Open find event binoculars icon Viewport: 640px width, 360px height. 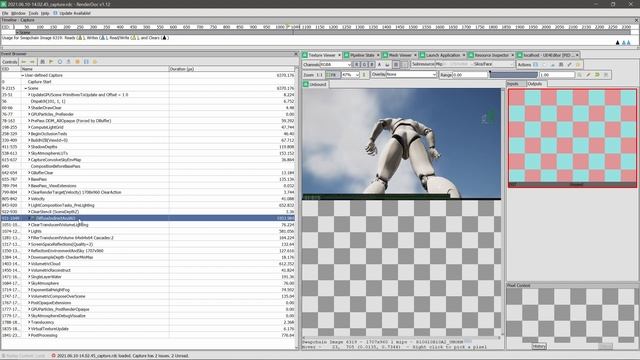(x=42, y=62)
